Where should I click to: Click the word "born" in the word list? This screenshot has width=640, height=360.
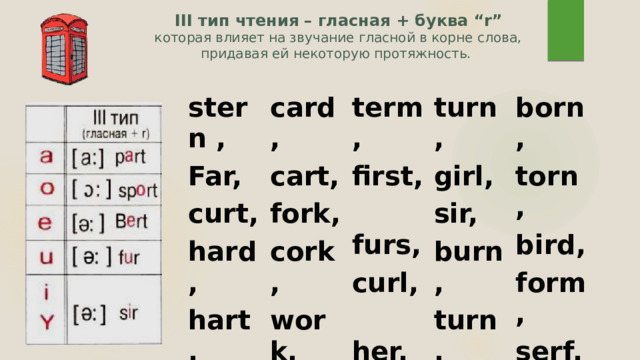click(550, 108)
